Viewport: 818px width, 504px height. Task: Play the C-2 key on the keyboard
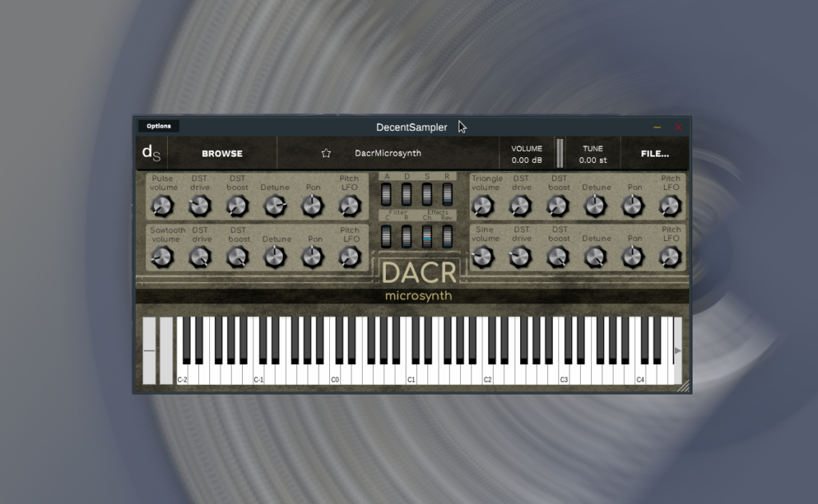pos(182,374)
